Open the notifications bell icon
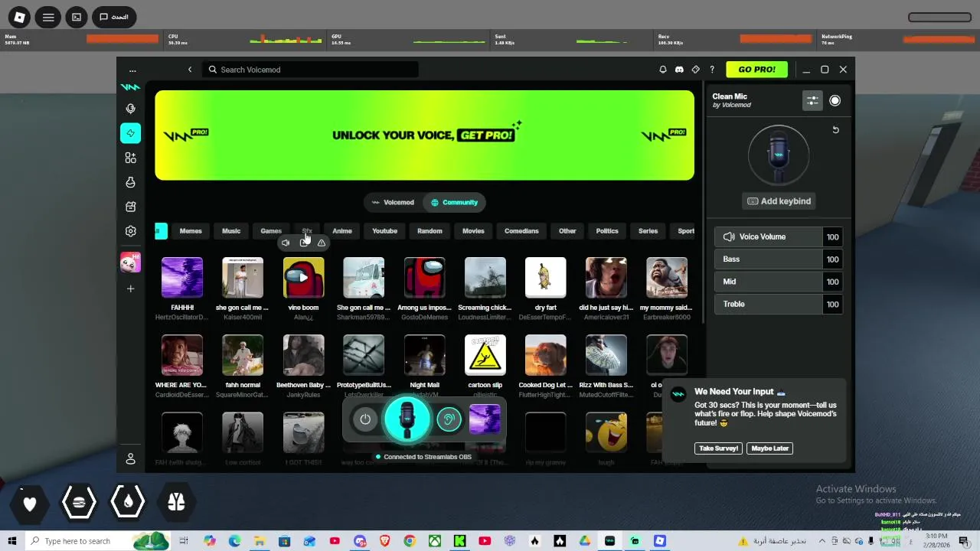 663,70
